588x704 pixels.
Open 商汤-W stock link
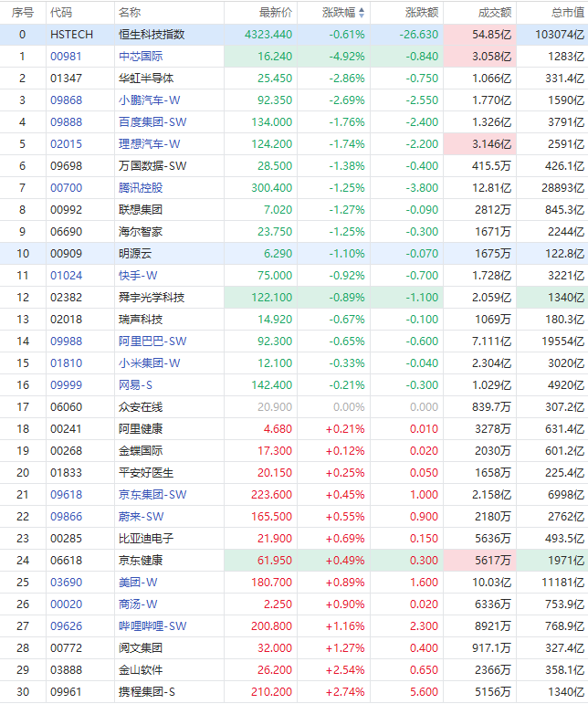tap(138, 604)
